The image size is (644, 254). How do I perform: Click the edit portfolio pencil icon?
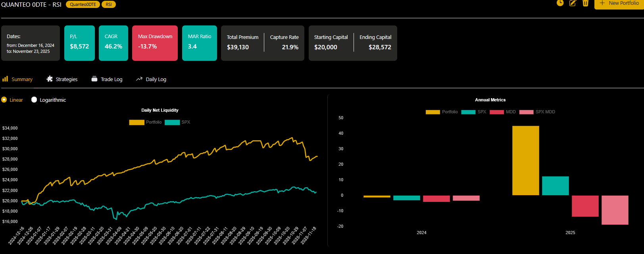573,3
